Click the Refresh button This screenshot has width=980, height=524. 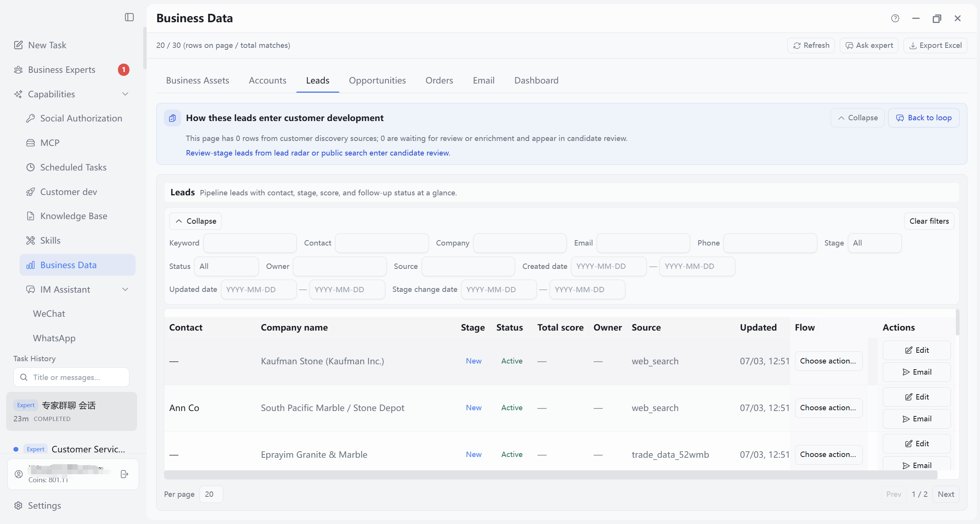811,46
